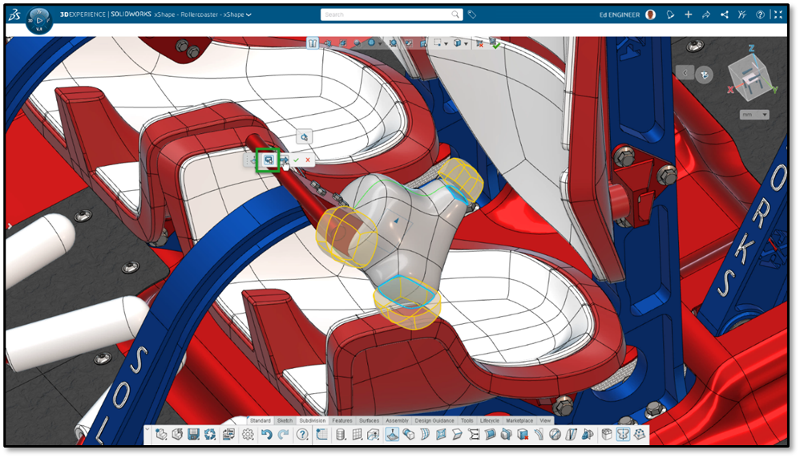Image resolution: width=800 pixels, height=458 pixels.
Task: Click the Undo arrow in bottom toolbar
Action: (269, 435)
